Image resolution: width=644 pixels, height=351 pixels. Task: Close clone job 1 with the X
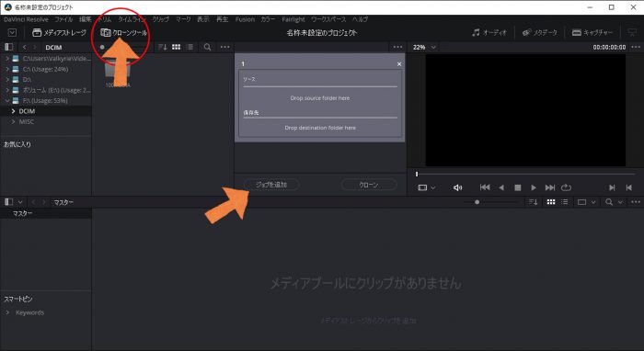(398, 64)
